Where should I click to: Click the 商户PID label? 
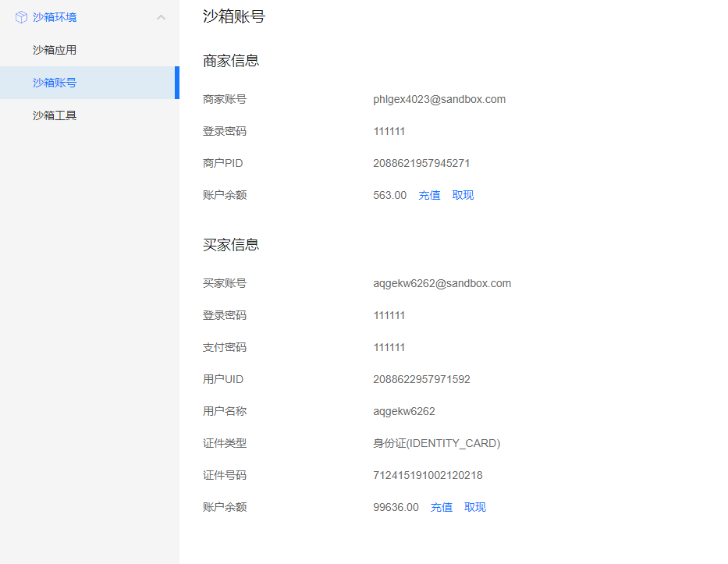223,163
